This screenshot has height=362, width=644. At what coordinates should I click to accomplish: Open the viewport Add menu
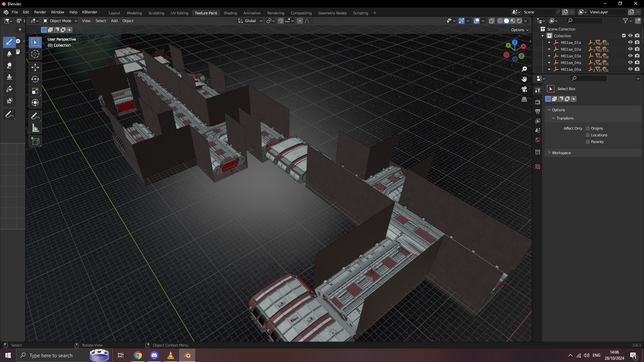(114, 21)
